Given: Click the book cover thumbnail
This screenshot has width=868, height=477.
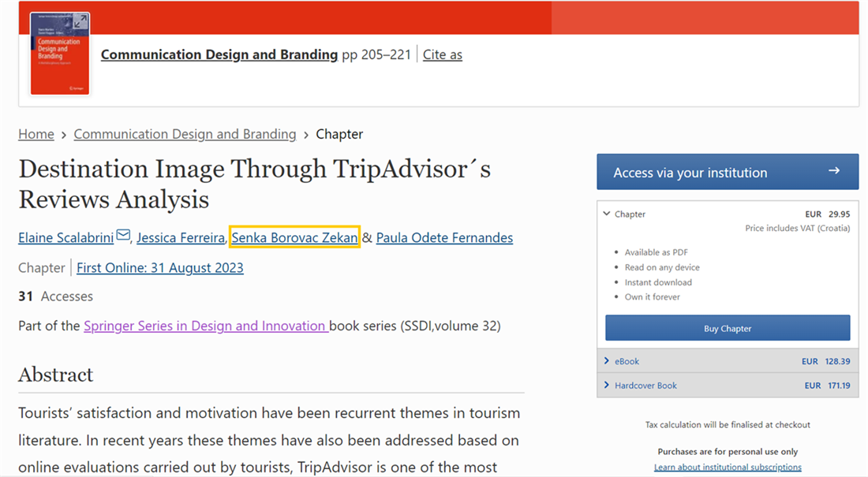Looking at the screenshot, I should (x=60, y=54).
